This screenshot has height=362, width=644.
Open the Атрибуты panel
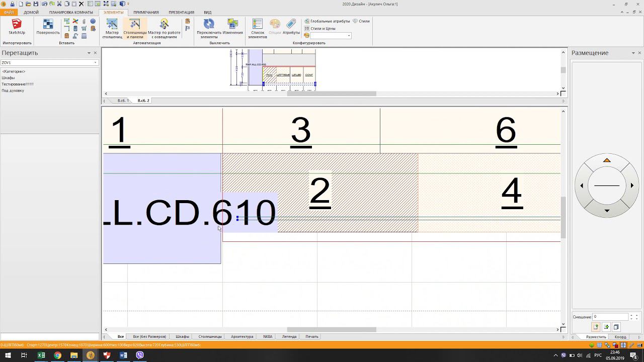click(x=291, y=27)
